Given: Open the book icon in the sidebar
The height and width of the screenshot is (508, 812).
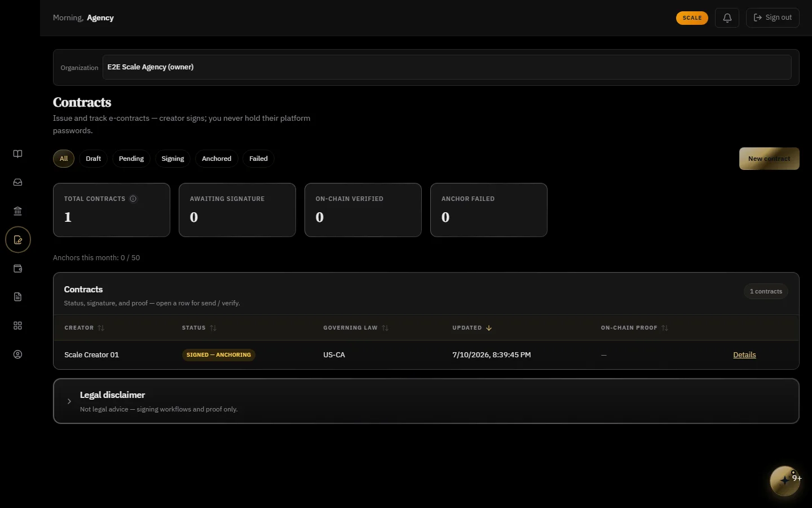Looking at the screenshot, I should (17, 154).
